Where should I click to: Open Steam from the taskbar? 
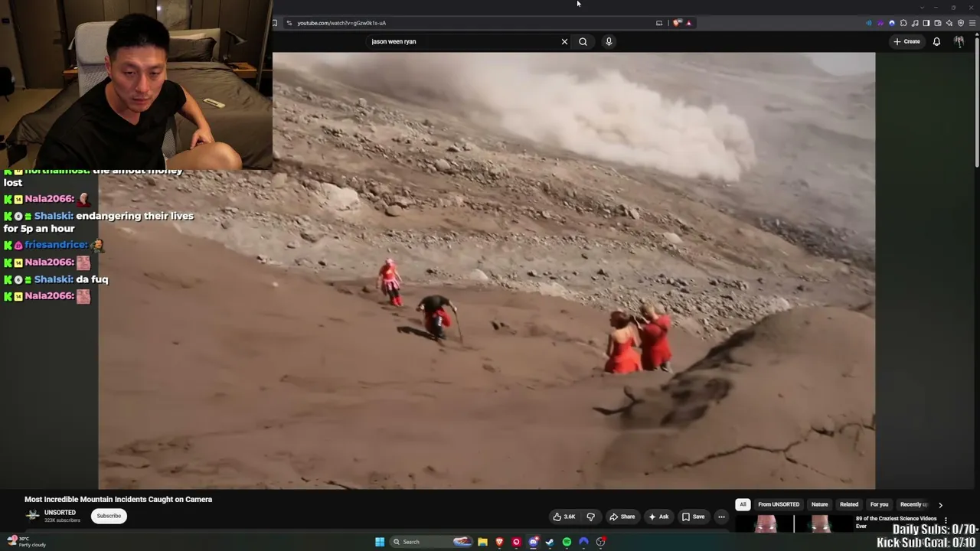tap(550, 542)
